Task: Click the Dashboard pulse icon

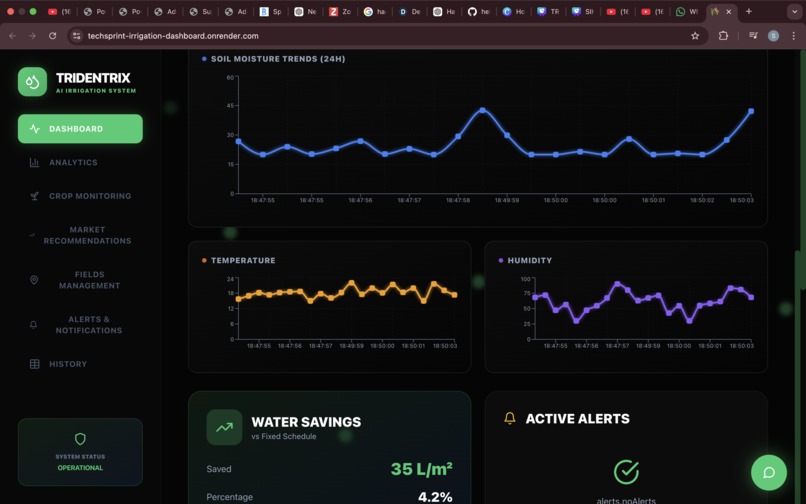Action: coord(34,129)
